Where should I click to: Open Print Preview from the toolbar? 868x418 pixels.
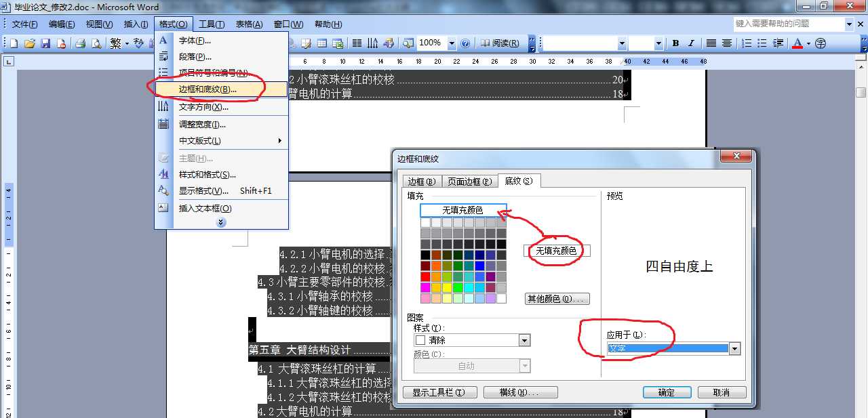coord(96,43)
